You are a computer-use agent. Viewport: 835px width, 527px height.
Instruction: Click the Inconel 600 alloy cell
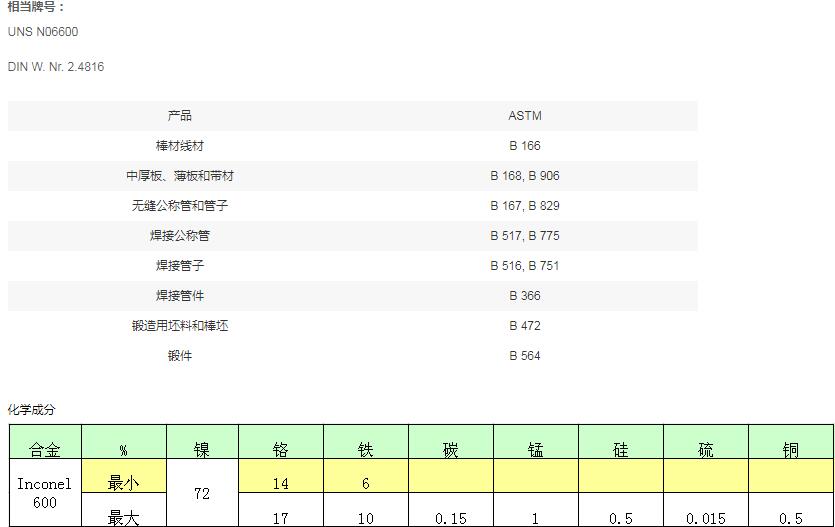(x=45, y=493)
